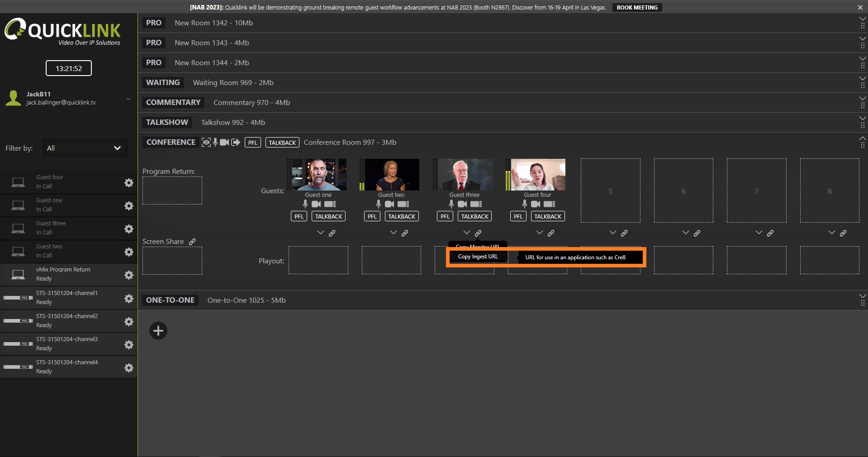Expand Waiting Room 969 with its chevron
868x457 pixels.
point(863,78)
